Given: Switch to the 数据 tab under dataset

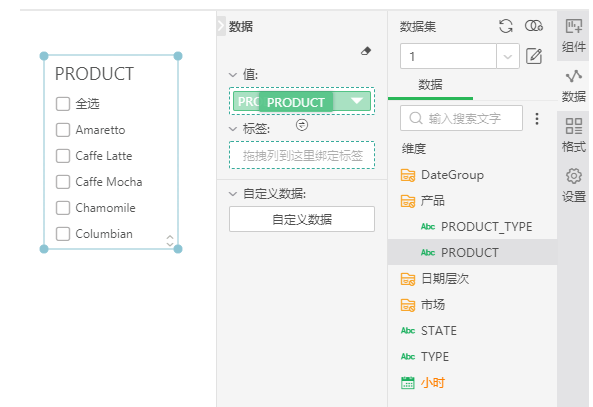Looking at the screenshot, I should pos(430,85).
